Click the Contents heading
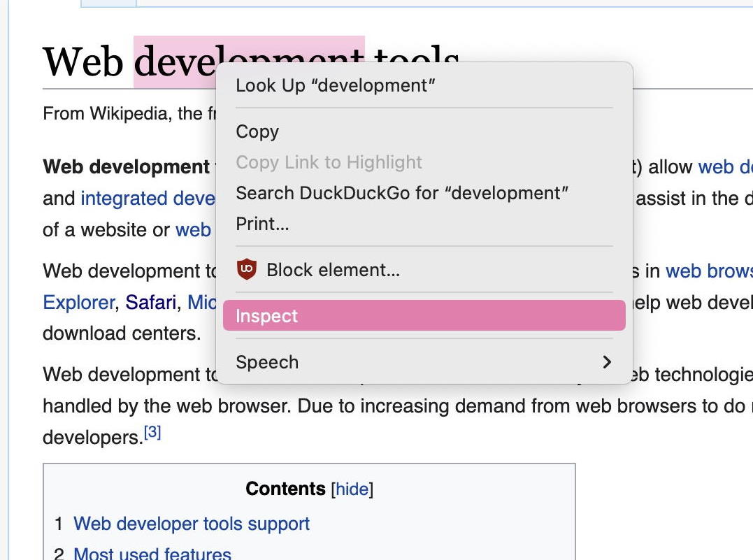 tap(285, 489)
